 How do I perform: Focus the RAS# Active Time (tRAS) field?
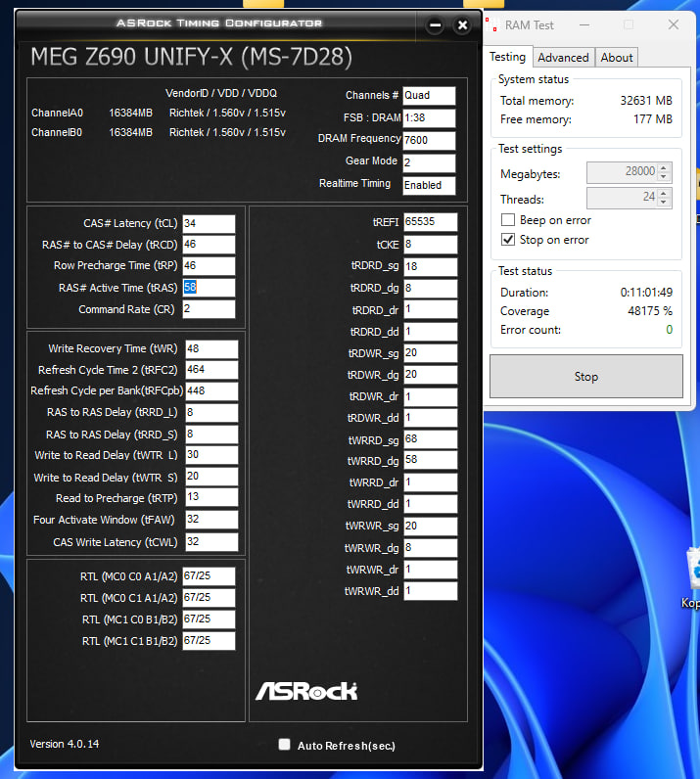click(x=209, y=288)
